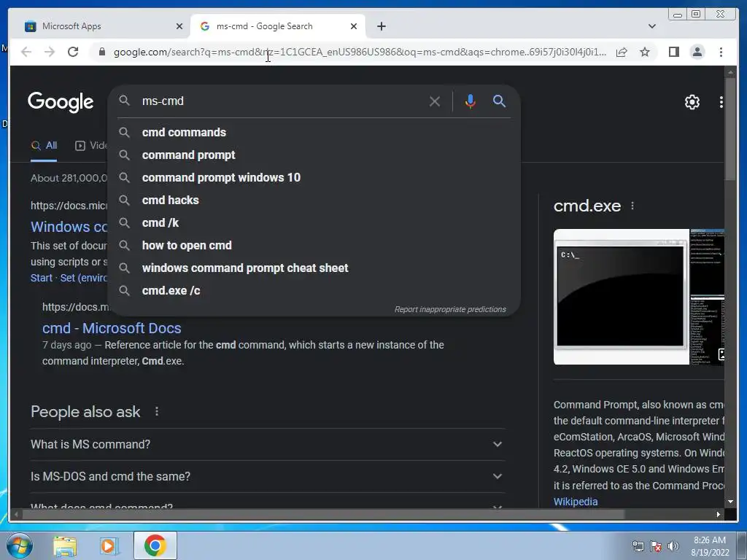Viewport: 747px width, 560px height.
Task: Open Action Center flag in tray
Action: point(656,547)
